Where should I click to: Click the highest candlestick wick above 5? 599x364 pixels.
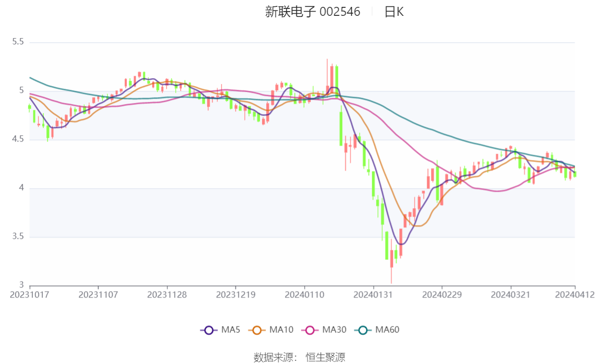click(x=327, y=77)
